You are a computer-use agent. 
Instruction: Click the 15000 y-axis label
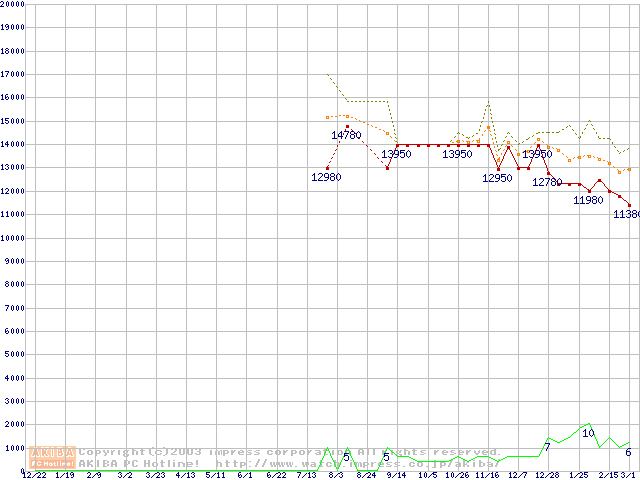12,121
